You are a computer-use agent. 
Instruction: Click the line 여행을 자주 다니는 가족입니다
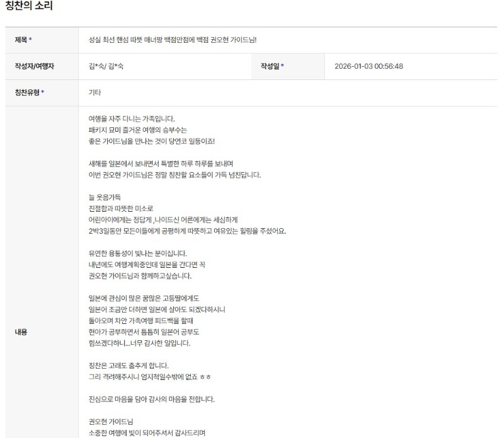[132, 119]
